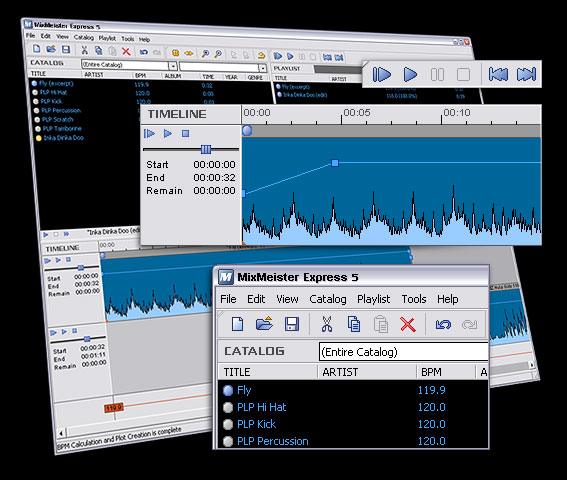Open the (Entire Catalog) combo box in the front window
The height and width of the screenshot is (480, 567).
[x=403, y=352]
